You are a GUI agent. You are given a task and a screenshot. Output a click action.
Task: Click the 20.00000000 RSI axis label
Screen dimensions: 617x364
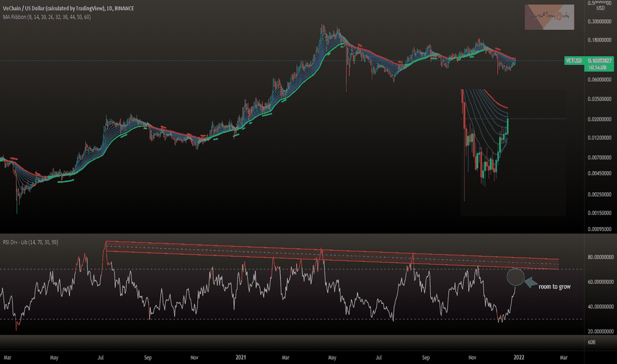pyautogui.click(x=600, y=332)
